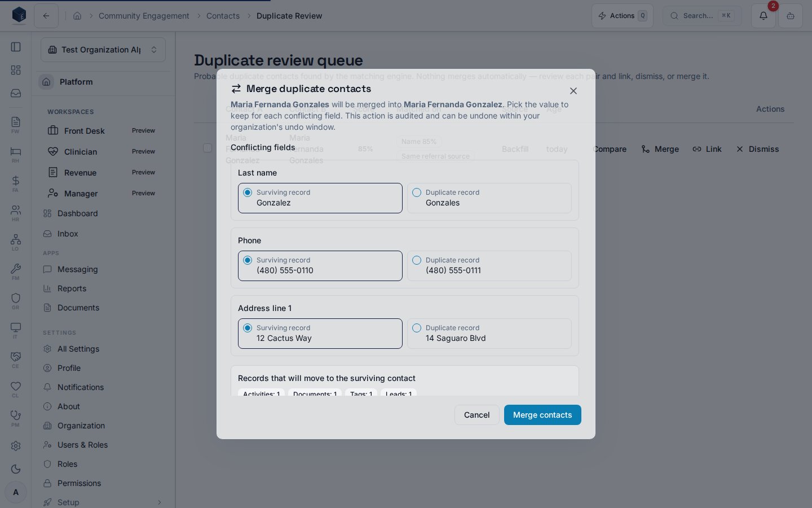Viewport: 812px width, 508px height.
Task: Click Link in row actions
Action: point(707,149)
